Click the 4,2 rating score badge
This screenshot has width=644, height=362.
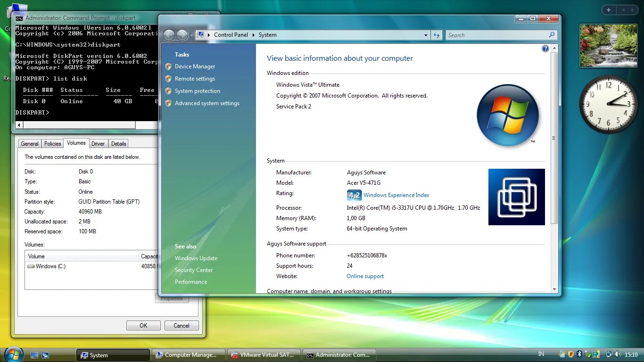coord(354,195)
